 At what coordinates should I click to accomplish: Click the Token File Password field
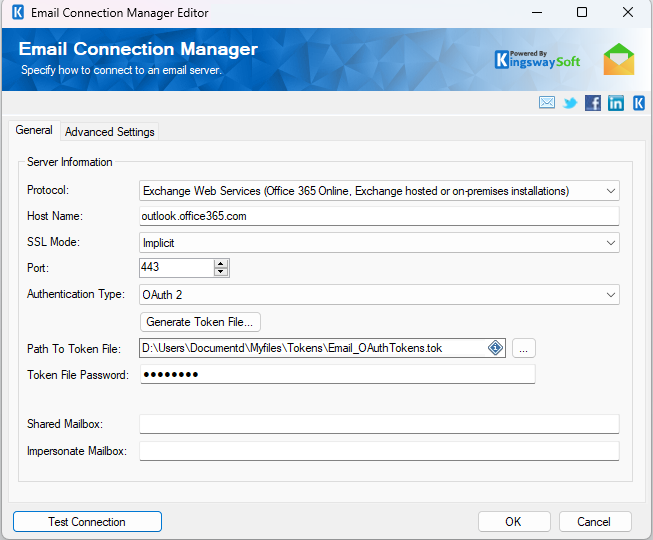[337, 374]
